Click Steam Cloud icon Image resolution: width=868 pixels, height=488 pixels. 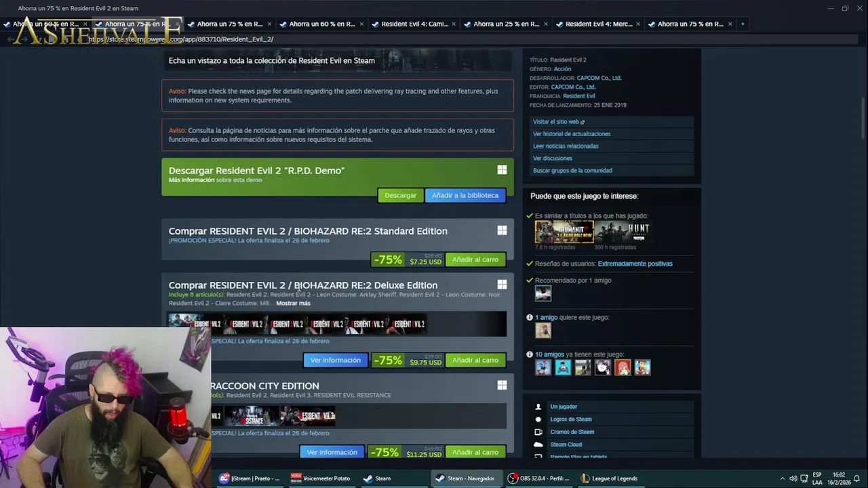click(538, 445)
